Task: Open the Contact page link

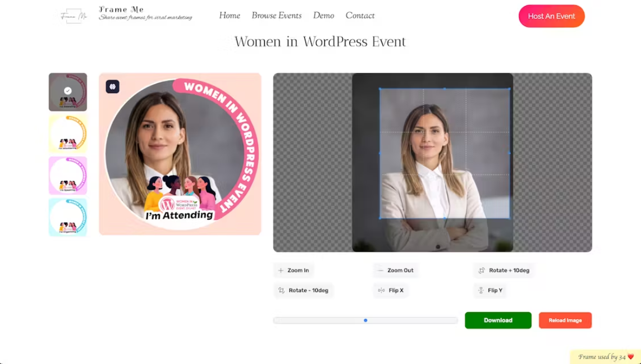Action: pos(360,16)
